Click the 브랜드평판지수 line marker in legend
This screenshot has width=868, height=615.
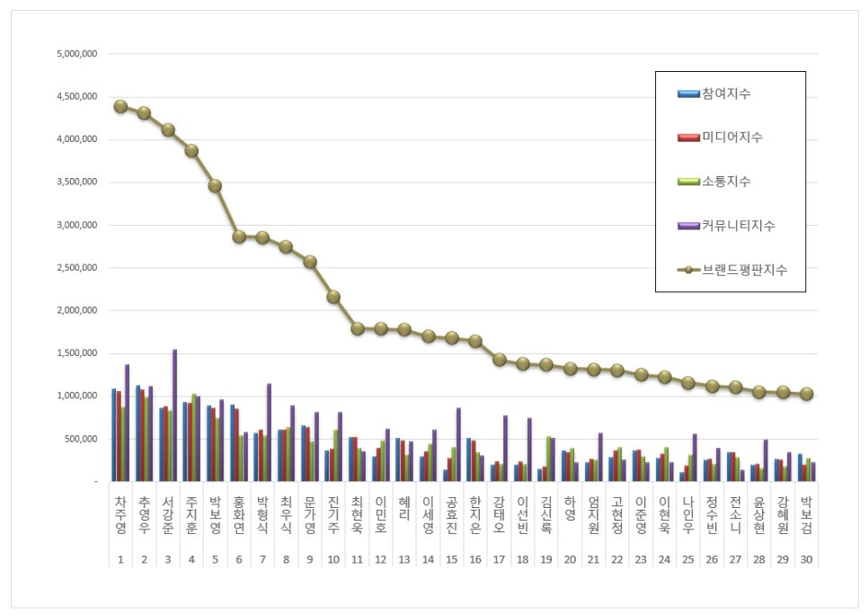click(689, 269)
